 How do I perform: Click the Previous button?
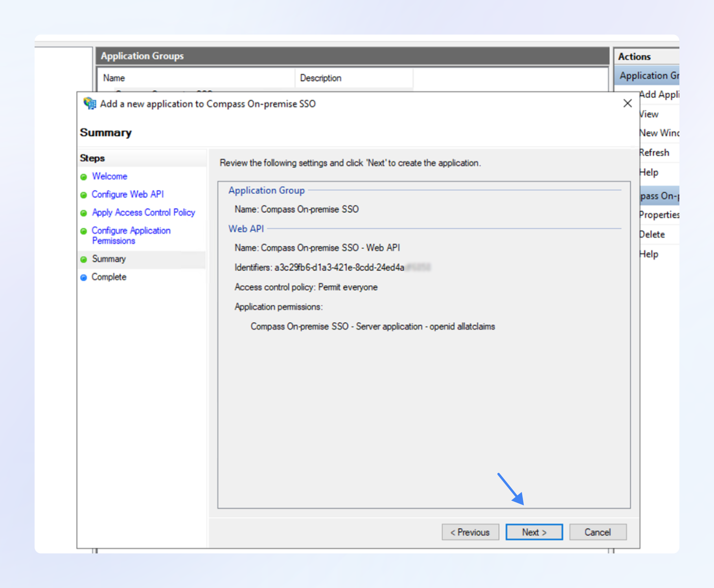coord(470,532)
